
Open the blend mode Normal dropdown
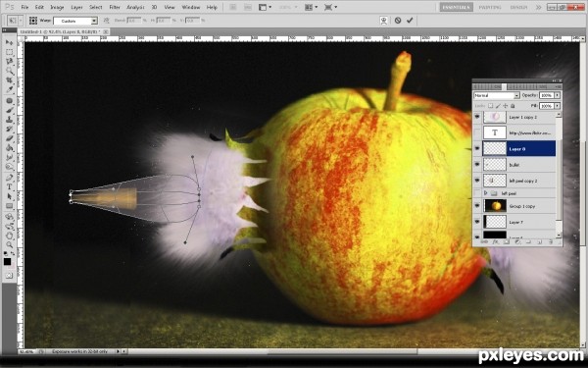[516, 96]
